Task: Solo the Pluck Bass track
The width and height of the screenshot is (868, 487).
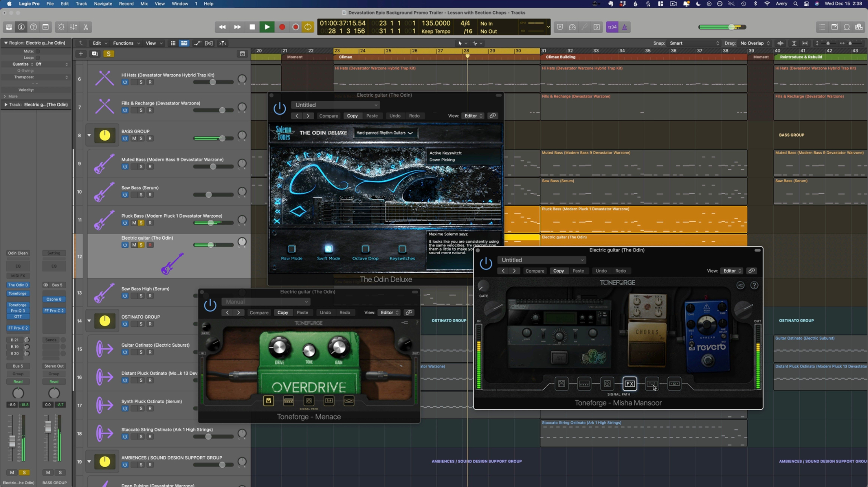Action: click(x=141, y=223)
